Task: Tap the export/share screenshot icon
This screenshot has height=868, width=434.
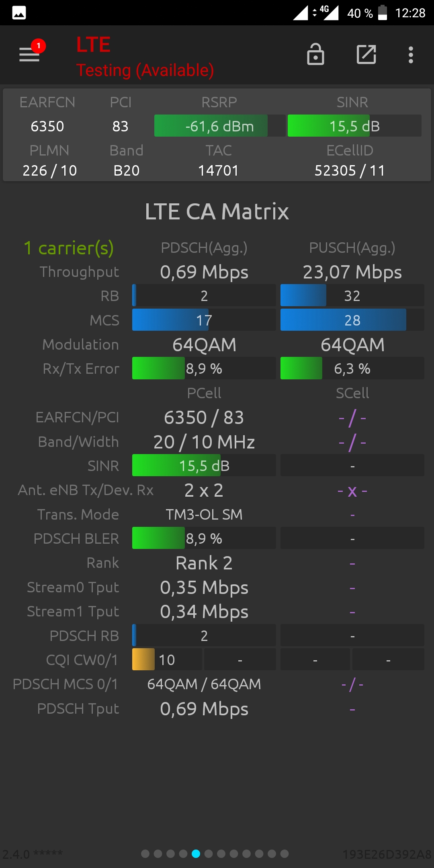Action: [x=366, y=55]
